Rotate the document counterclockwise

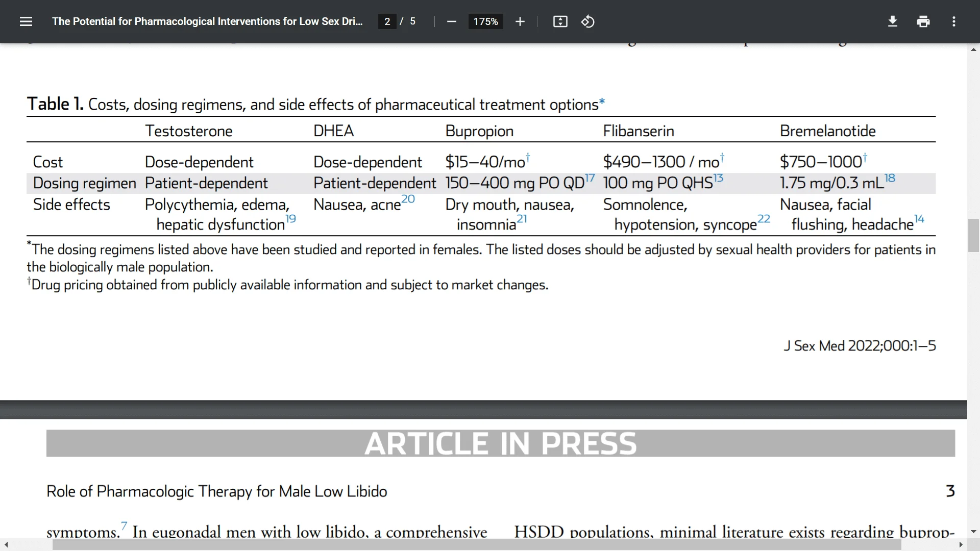[587, 21]
